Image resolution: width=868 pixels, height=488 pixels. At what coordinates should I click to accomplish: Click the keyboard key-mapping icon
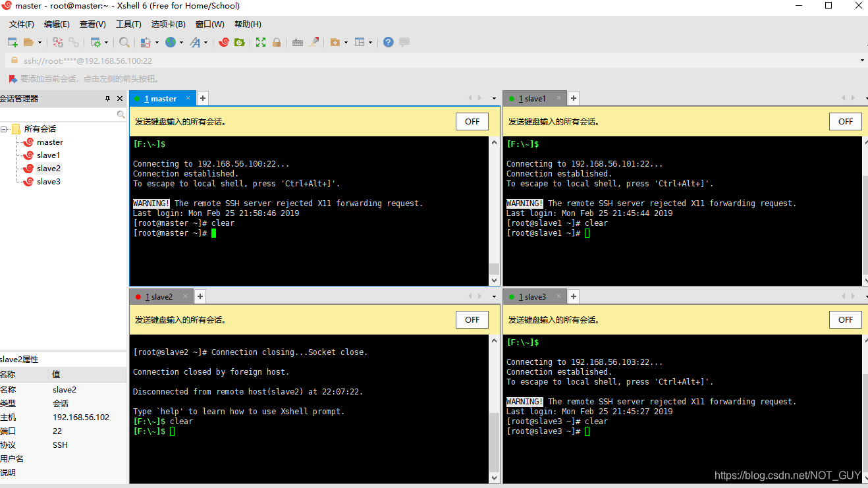(298, 42)
